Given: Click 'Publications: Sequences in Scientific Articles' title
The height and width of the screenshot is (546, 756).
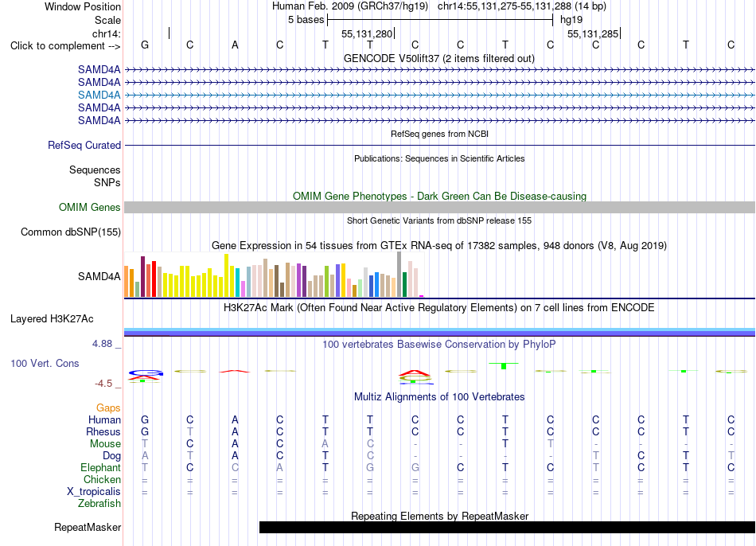Looking at the screenshot, I should 439,158.
